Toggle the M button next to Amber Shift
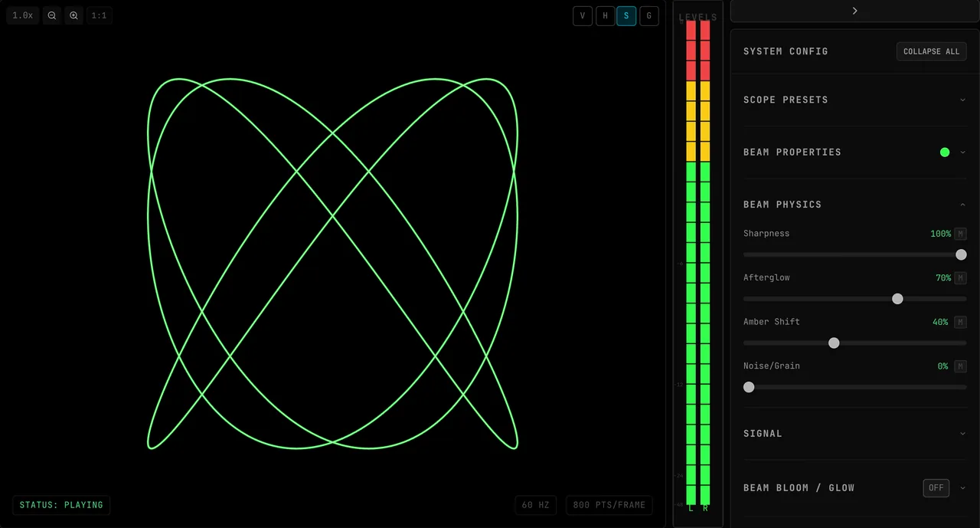 click(x=960, y=323)
